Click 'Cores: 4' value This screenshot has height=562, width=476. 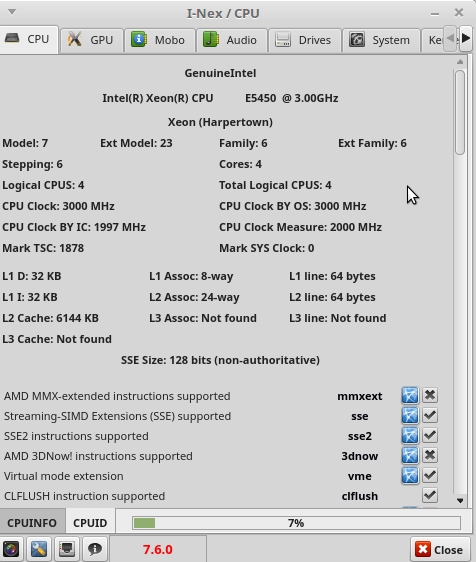(241, 164)
